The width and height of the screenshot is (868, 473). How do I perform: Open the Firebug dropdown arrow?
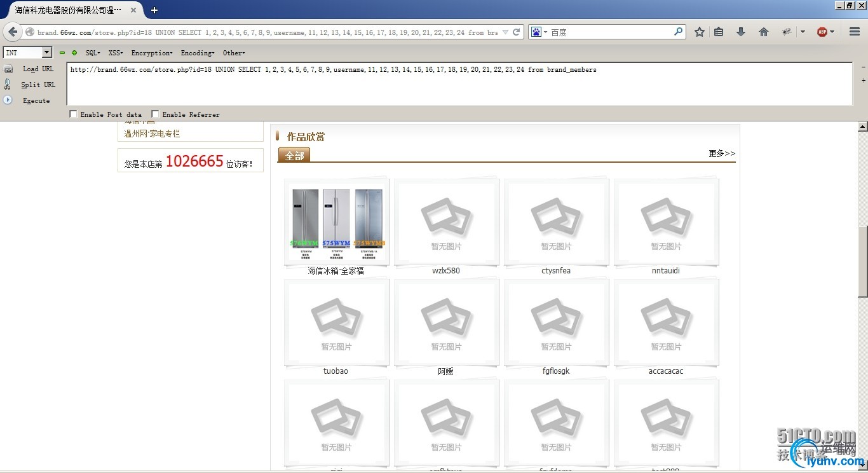point(803,32)
